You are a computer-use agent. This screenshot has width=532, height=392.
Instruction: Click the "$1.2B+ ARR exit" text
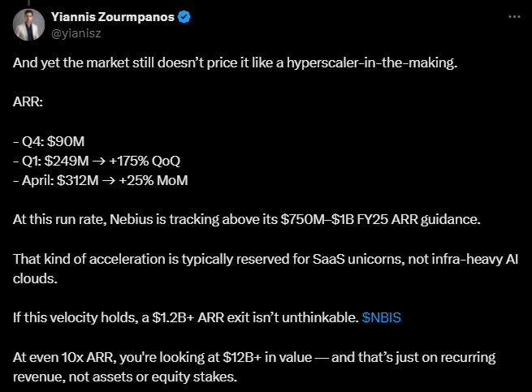click(208, 317)
